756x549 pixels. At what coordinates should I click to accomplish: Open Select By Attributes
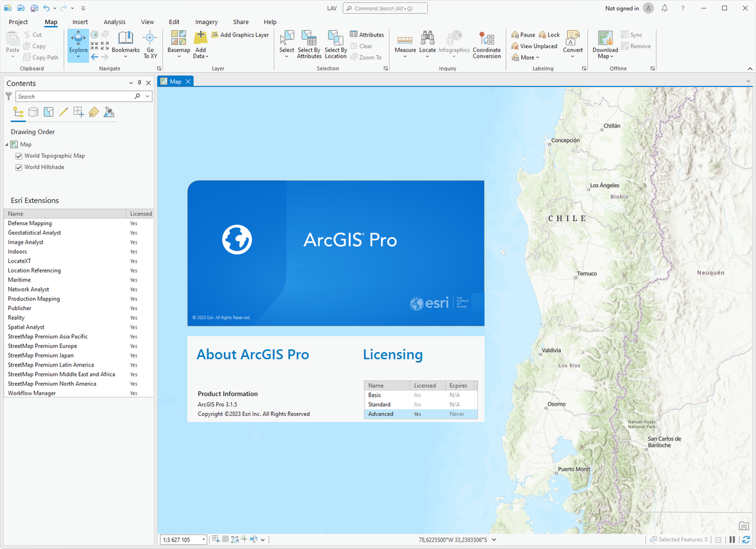pos(309,45)
